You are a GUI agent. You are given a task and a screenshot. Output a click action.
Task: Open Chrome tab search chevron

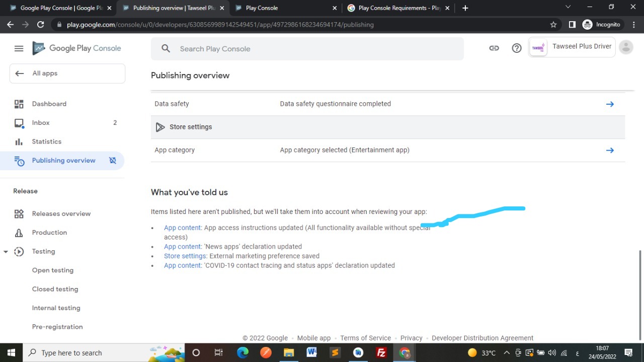point(568,7)
